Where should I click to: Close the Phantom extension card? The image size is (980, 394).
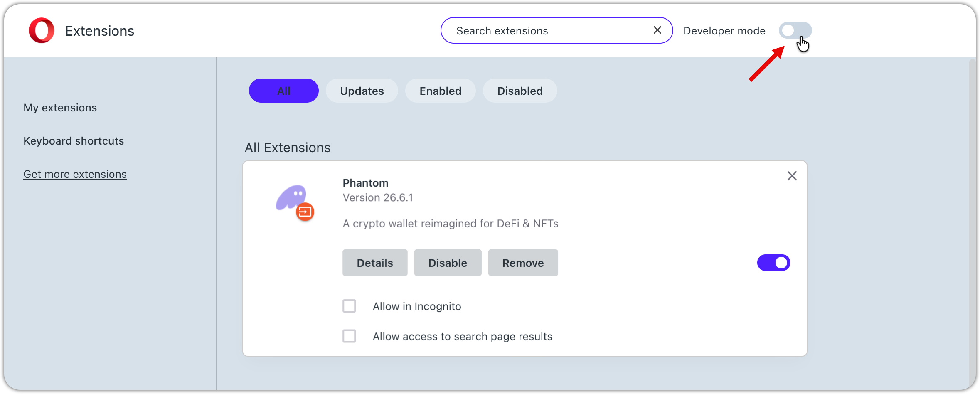[x=792, y=176]
